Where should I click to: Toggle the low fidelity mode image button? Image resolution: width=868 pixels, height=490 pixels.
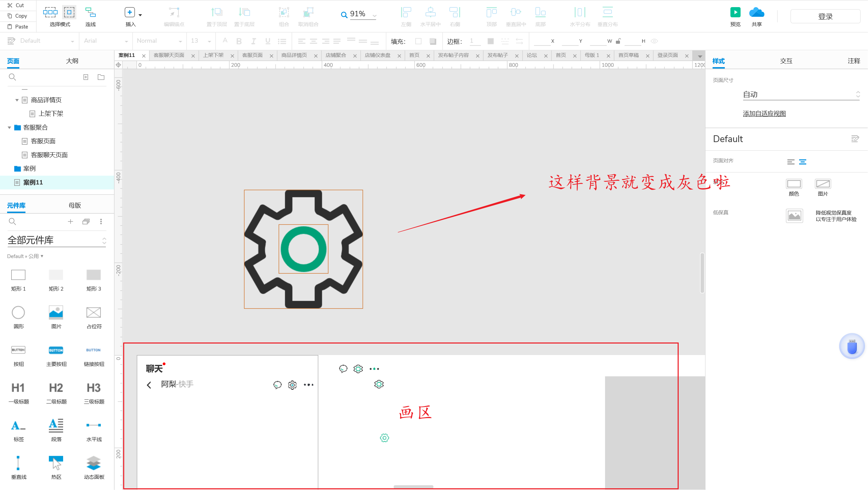[x=794, y=216]
